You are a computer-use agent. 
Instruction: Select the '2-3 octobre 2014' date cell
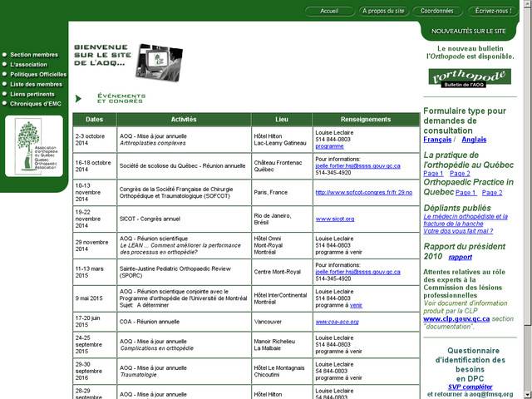click(95, 140)
